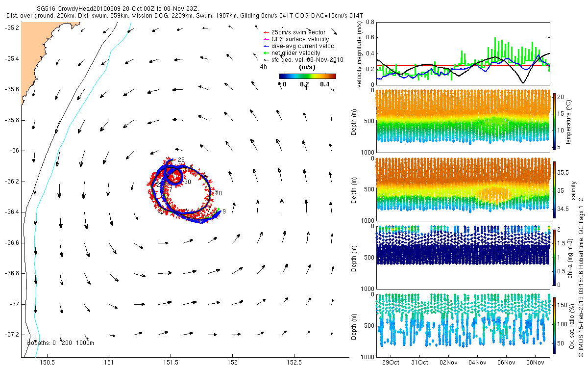The width and height of the screenshot is (588, 368).
Task: Click the black sfc geo. vel. legend arrow
Action: (x=266, y=60)
